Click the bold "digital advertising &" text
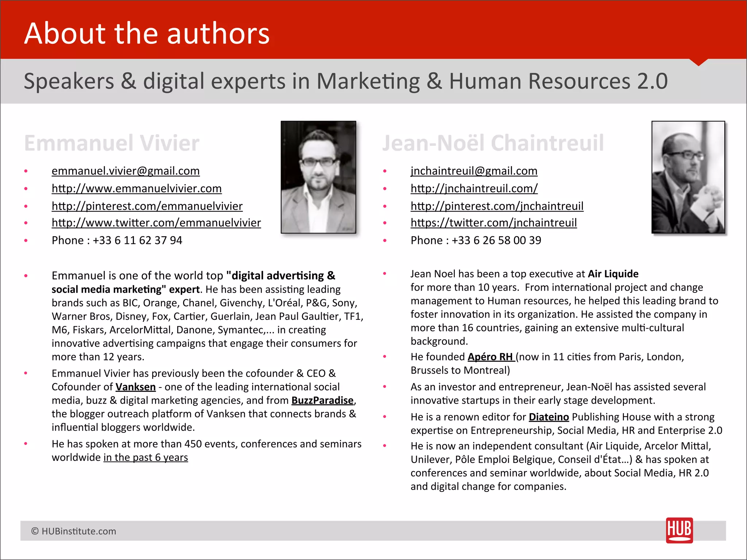This screenshot has width=747, height=560. (x=280, y=276)
